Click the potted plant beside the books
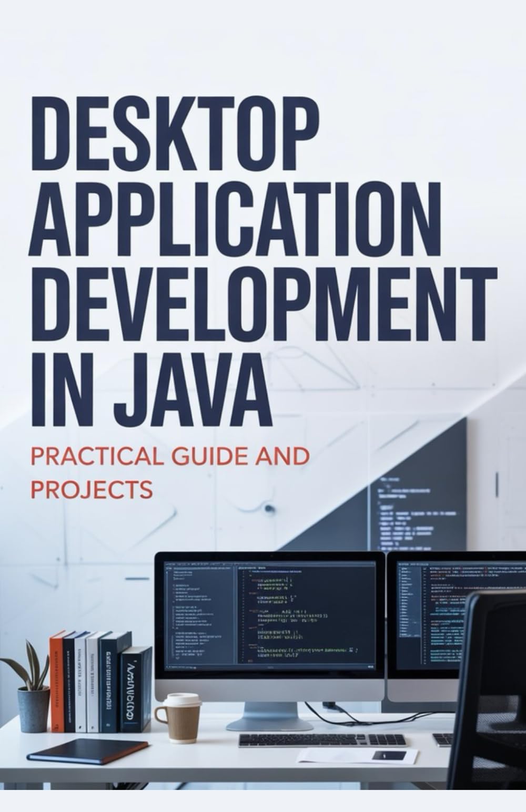This screenshot has width=526, height=812. (26, 686)
